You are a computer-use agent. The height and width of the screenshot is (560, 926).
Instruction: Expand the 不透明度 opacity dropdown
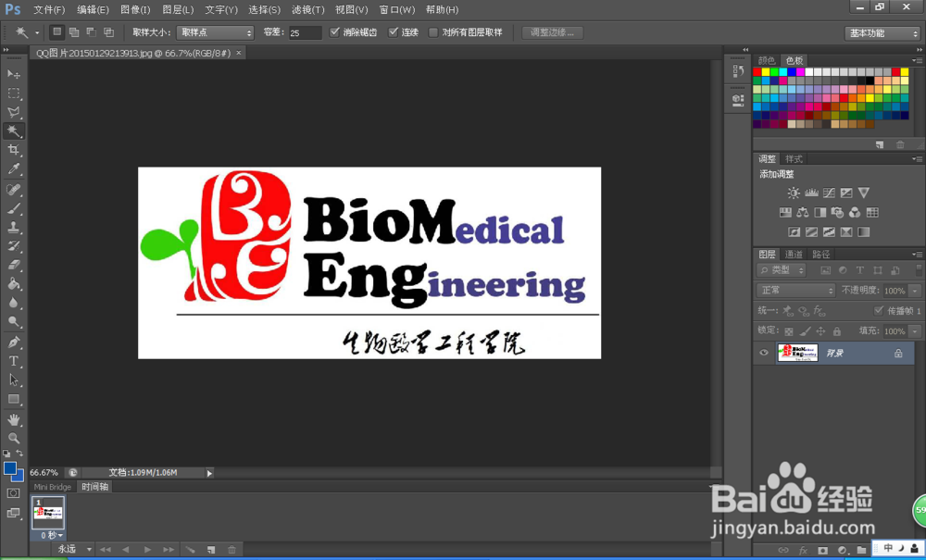(x=914, y=291)
